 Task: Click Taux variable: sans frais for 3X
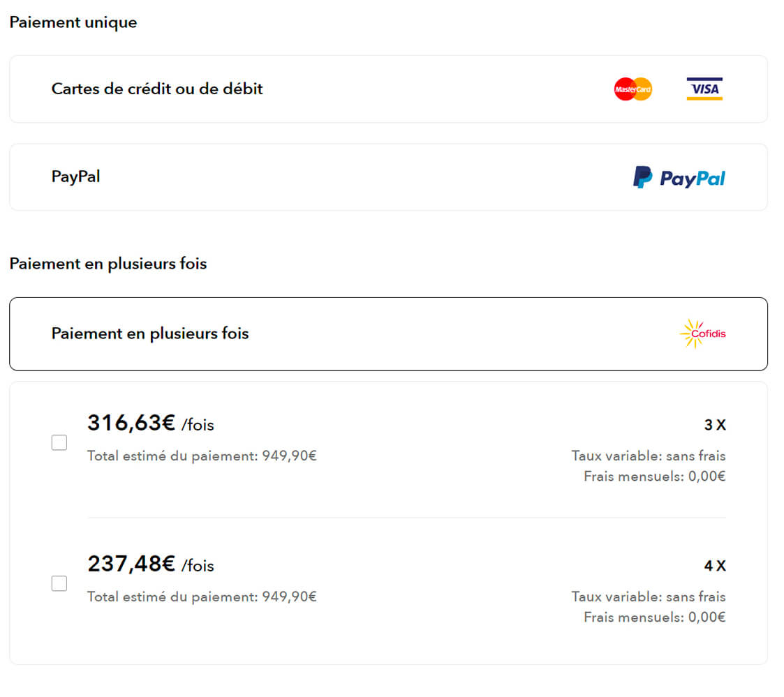tap(649, 456)
